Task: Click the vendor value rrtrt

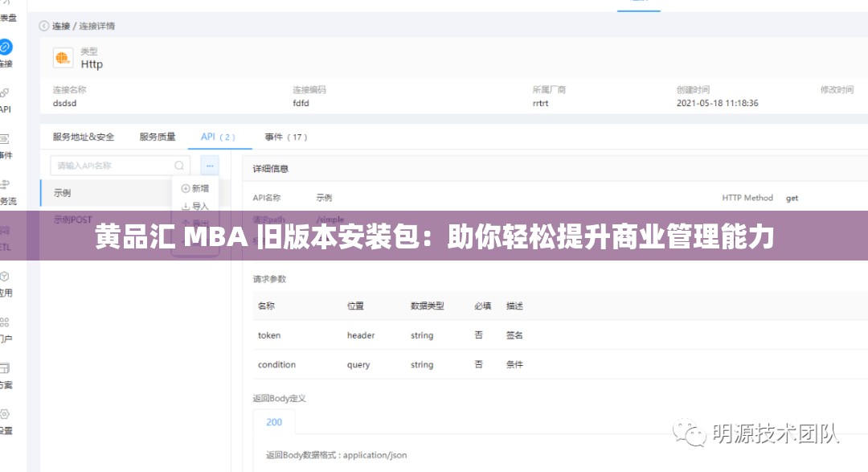Action: [x=540, y=103]
